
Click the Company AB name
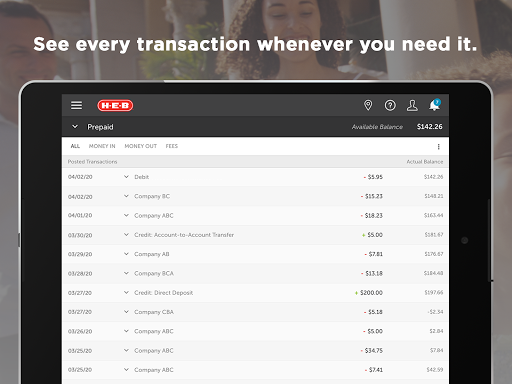point(152,254)
